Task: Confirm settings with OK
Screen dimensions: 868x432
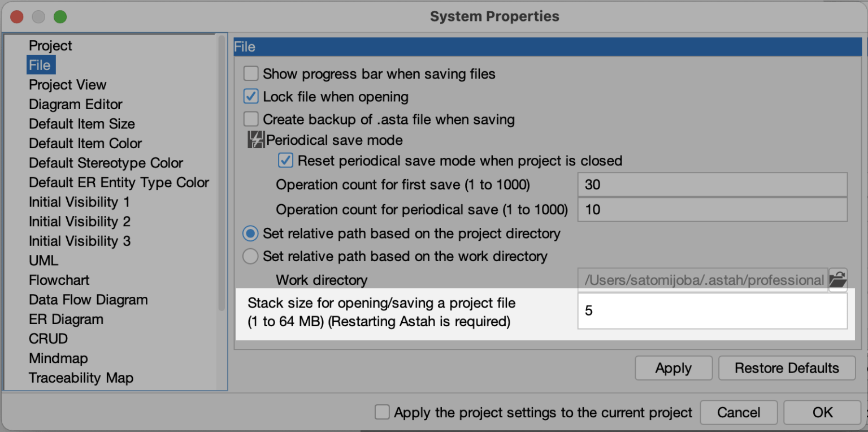Action: [x=822, y=412]
